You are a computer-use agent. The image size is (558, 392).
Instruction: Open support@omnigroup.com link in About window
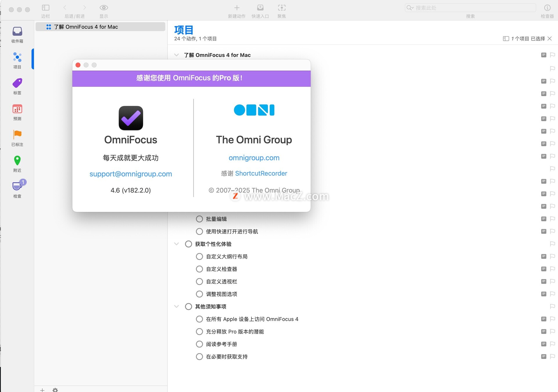131,174
